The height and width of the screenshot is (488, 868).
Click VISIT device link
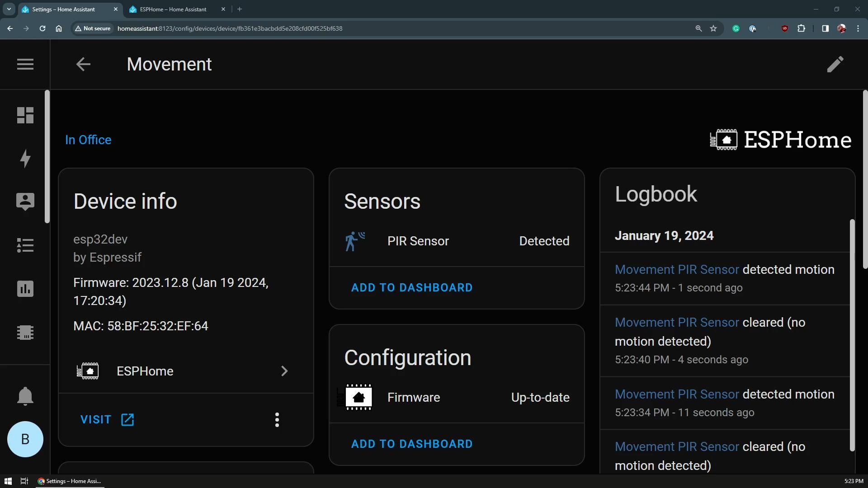coord(107,420)
